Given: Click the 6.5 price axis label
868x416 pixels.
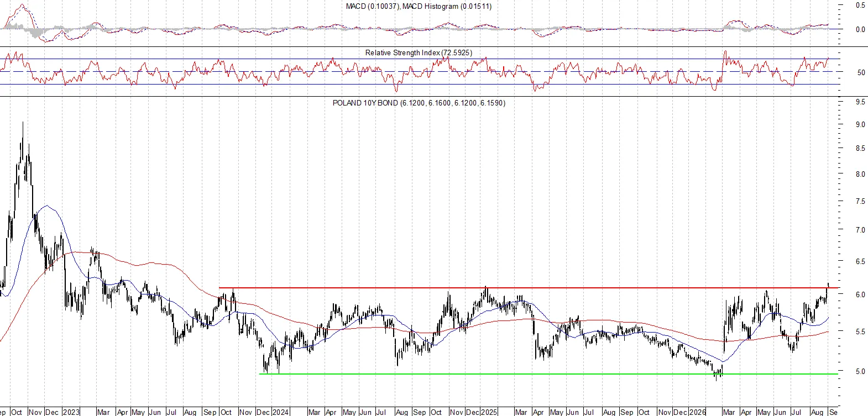Looking at the screenshot, I should point(860,261).
